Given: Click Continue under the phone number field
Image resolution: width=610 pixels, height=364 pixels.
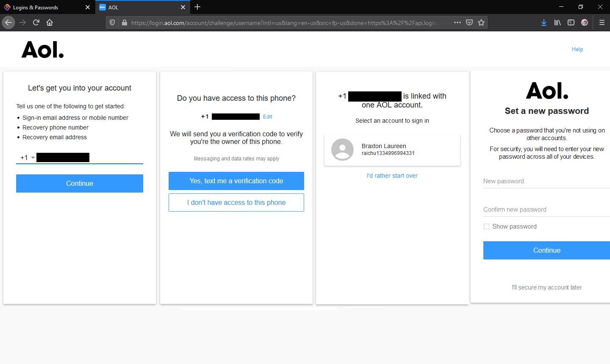Looking at the screenshot, I should point(80,183).
